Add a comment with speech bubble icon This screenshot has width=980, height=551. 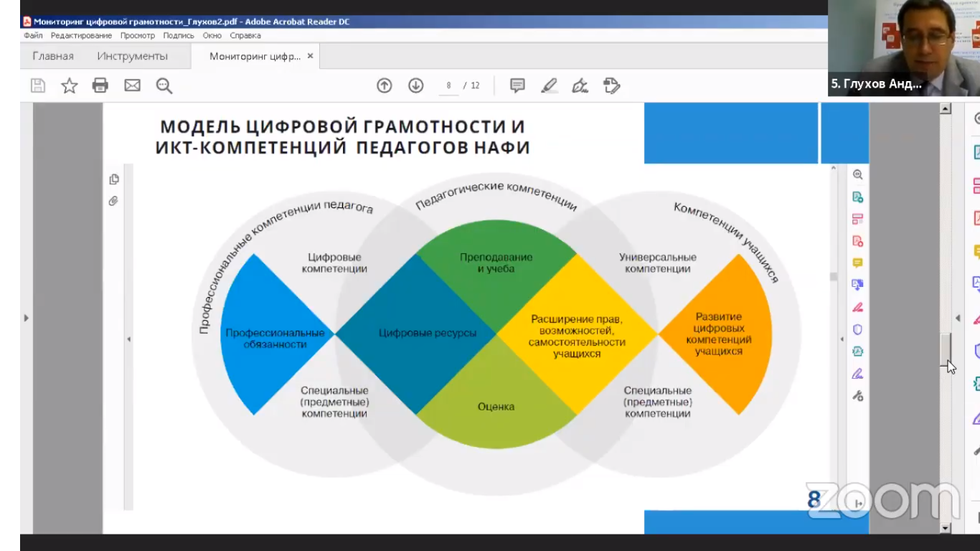[x=517, y=86]
